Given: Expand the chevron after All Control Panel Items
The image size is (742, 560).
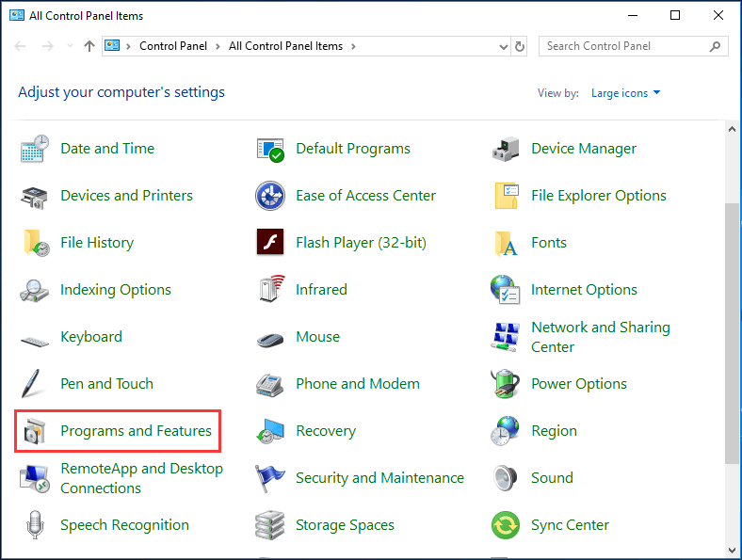Looking at the screenshot, I should pos(352,46).
